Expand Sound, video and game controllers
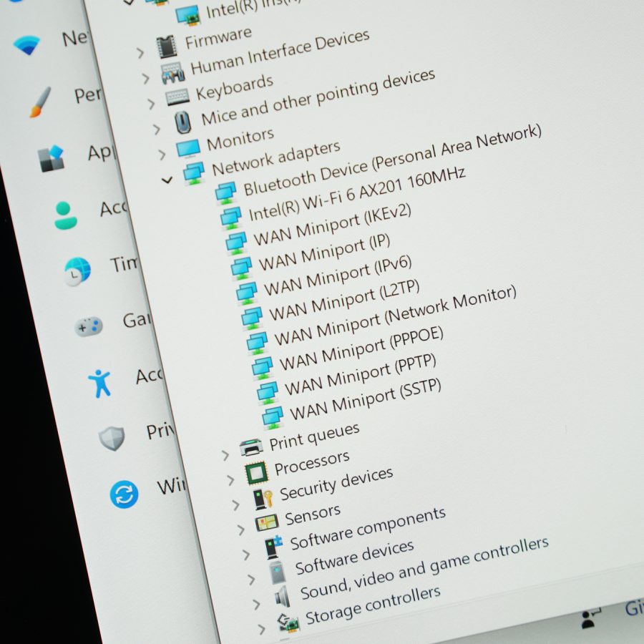This screenshot has width=644, height=644. (x=257, y=604)
